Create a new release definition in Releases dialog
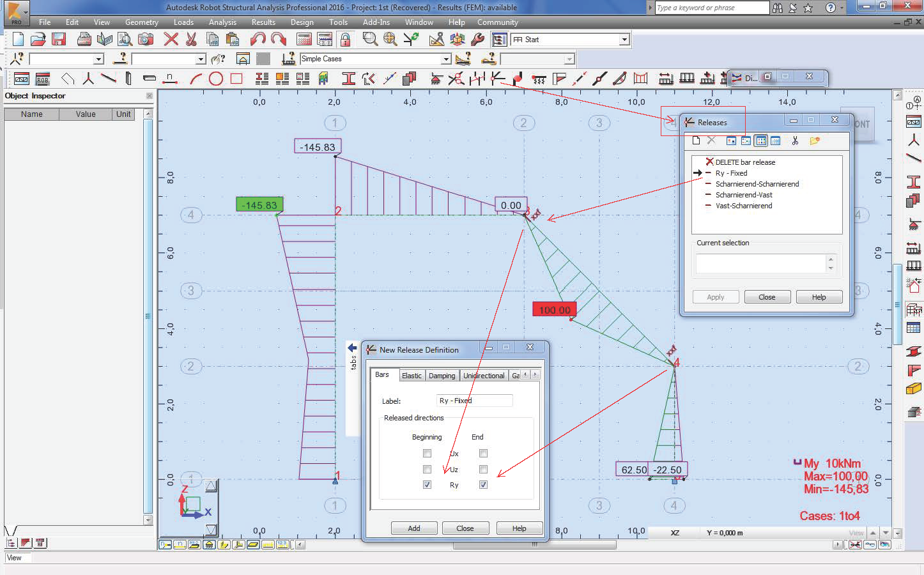This screenshot has width=924, height=575. coord(697,141)
